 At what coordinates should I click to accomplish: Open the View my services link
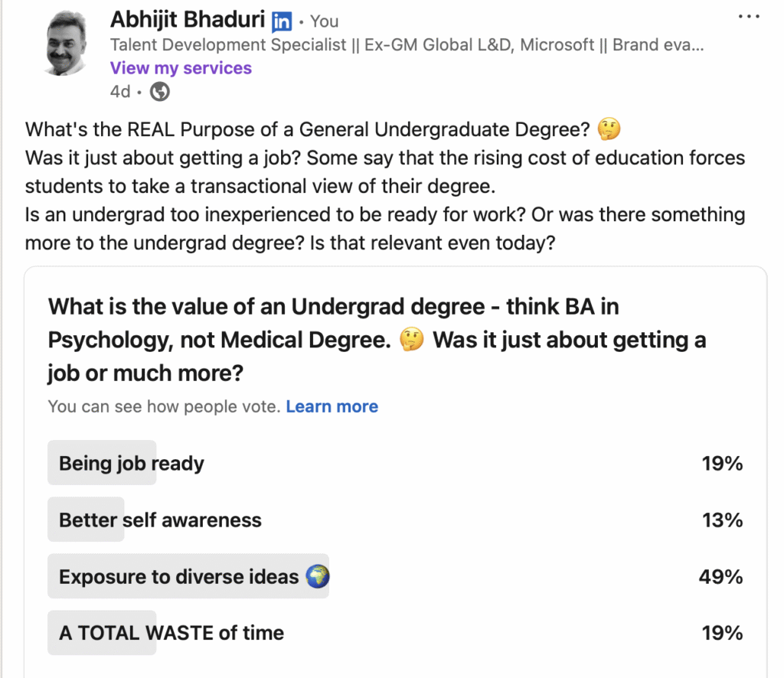[x=181, y=68]
